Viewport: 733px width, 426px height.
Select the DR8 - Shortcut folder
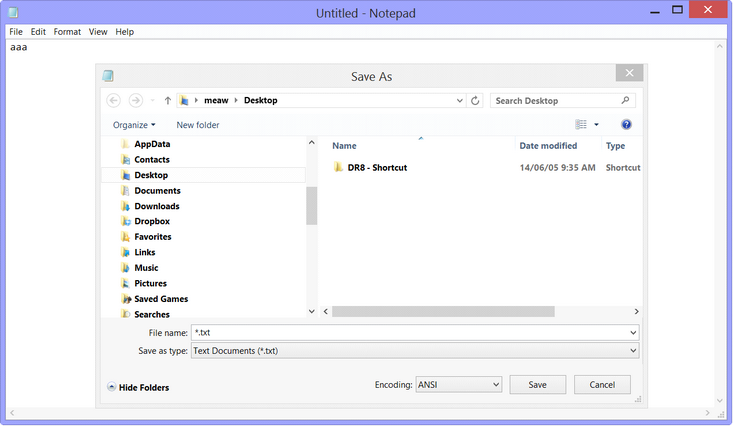click(x=377, y=168)
